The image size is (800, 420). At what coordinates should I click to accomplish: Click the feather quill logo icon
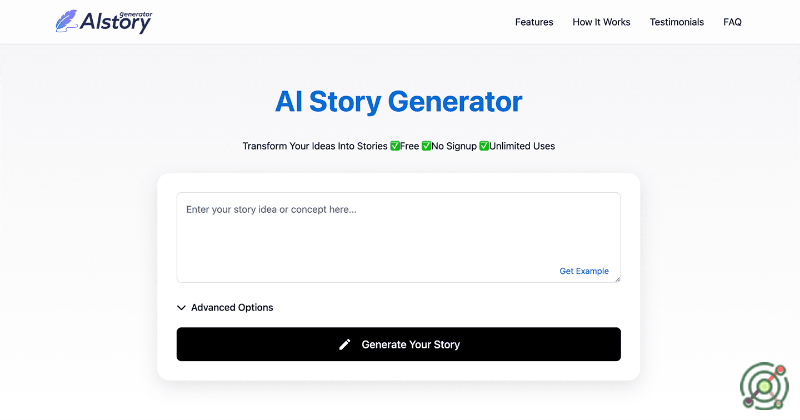68,21
